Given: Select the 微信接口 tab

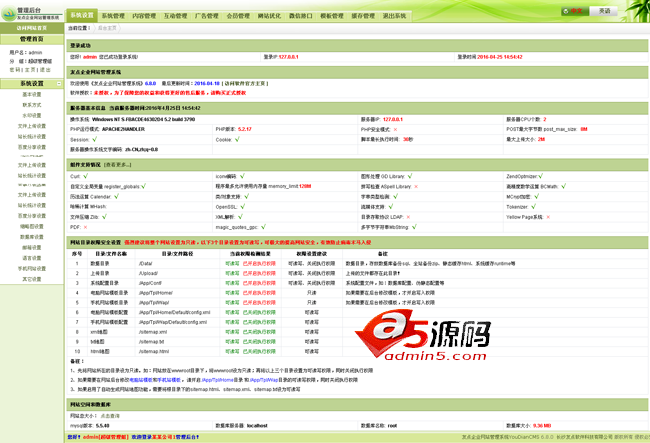Looking at the screenshot, I should (301, 16).
